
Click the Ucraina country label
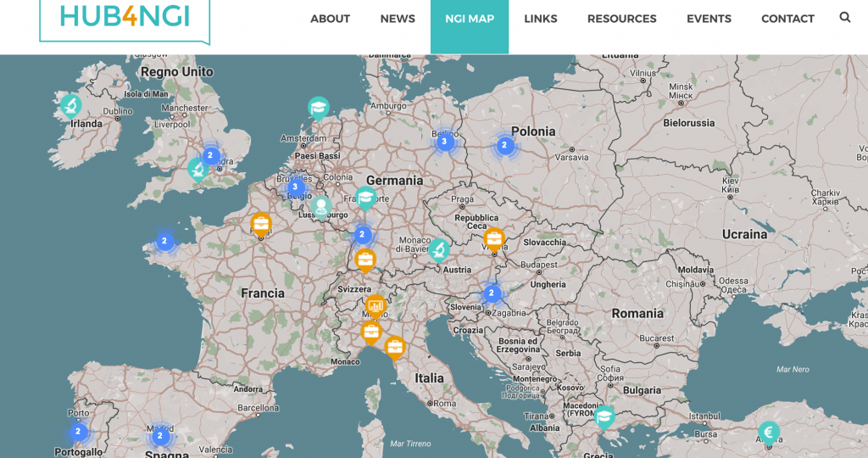(744, 234)
